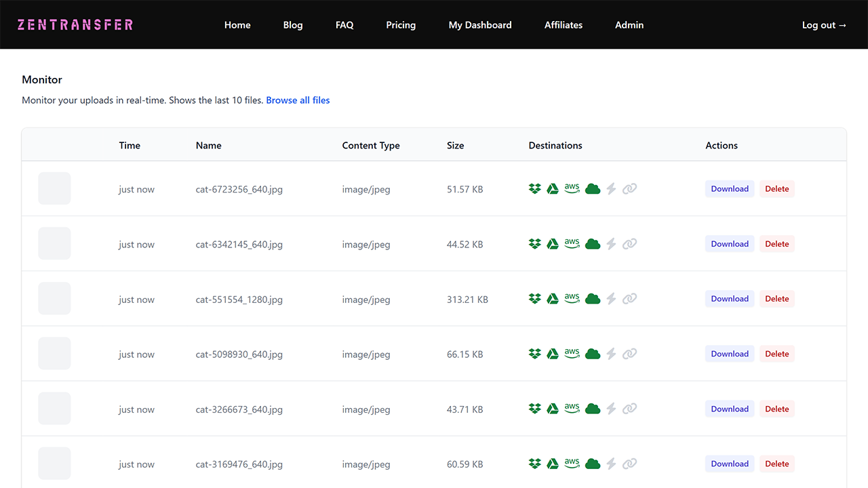
Task: Click lightning bolt icon for cat-6342145_640.jpg
Action: 611,244
